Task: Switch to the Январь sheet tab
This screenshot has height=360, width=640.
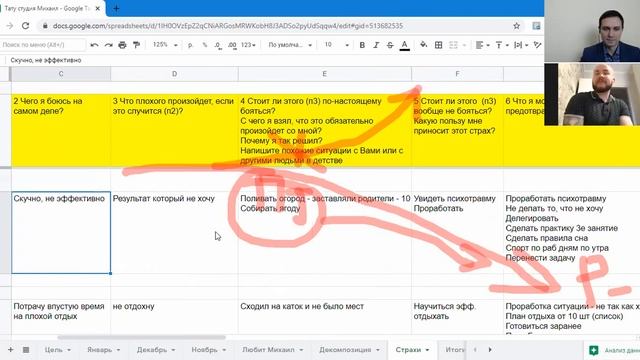Action: coord(104,350)
